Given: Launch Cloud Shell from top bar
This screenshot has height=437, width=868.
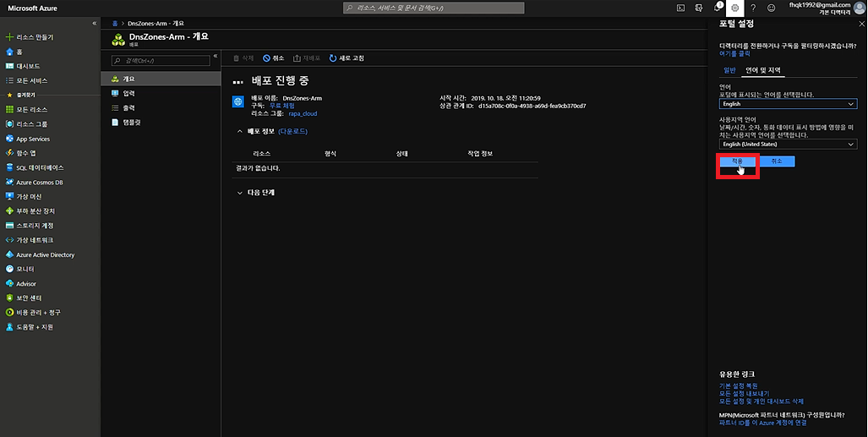Looking at the screenshot, I should [x=681, y=8].
